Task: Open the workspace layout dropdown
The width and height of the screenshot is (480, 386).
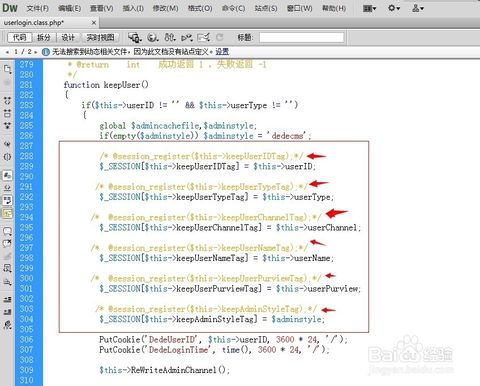Action: coord(369,8)
